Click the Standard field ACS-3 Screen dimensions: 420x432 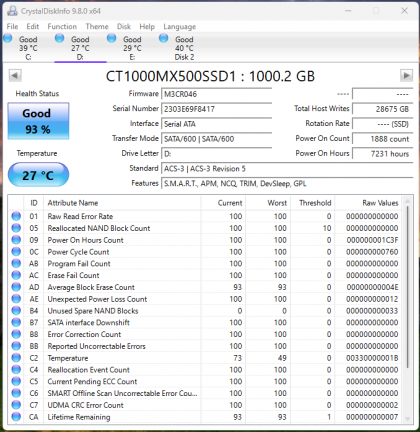pos(287,169)
